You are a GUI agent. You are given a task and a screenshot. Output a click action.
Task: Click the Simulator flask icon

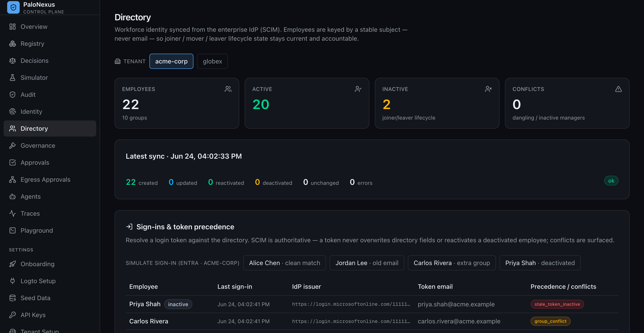13,78
